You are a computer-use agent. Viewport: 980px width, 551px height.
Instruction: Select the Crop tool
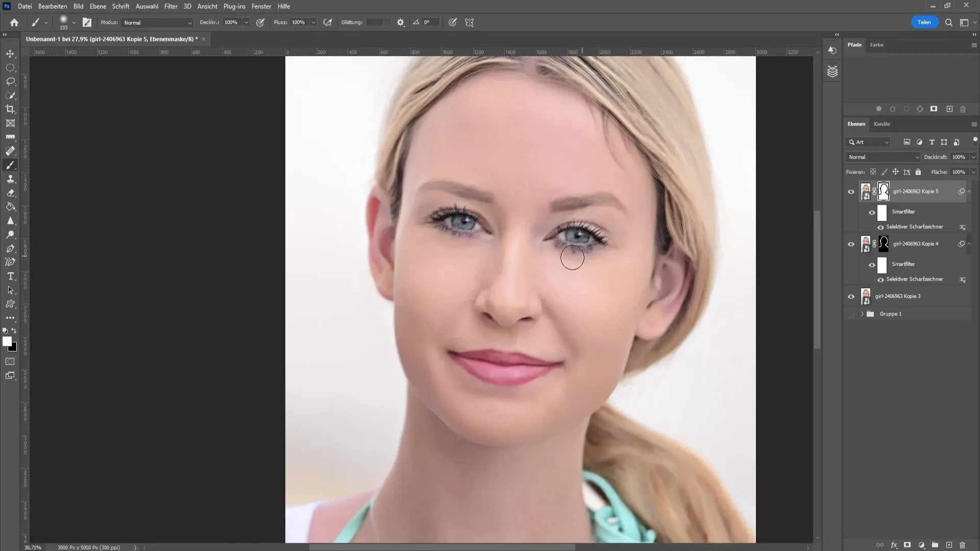[x=10, y=109]
